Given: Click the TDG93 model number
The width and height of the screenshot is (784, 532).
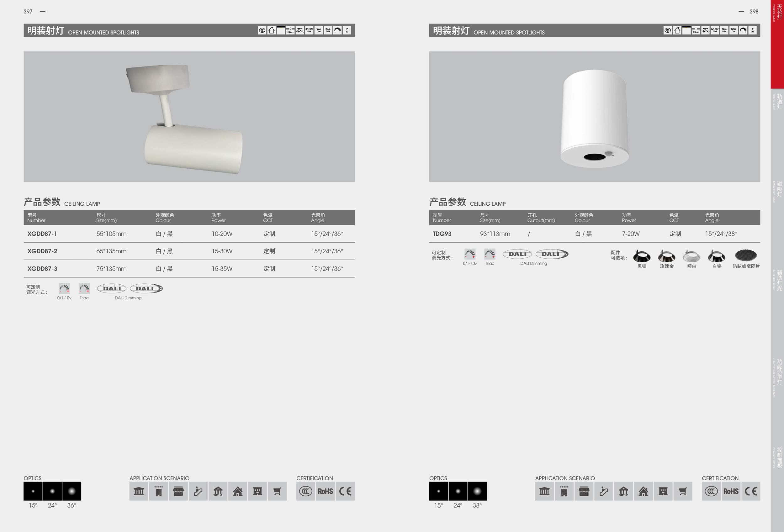Looking at the screenshot, I should pos(442,234).
